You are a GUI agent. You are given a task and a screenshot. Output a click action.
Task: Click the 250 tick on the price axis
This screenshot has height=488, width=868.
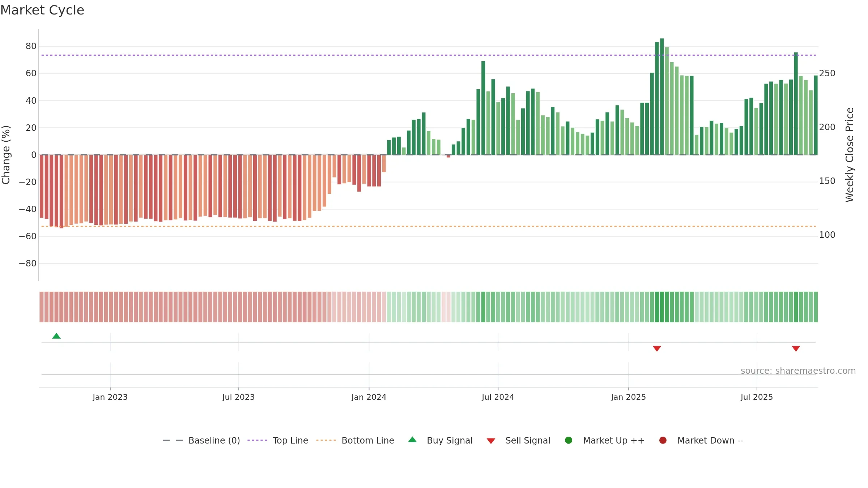click(827, 73)
